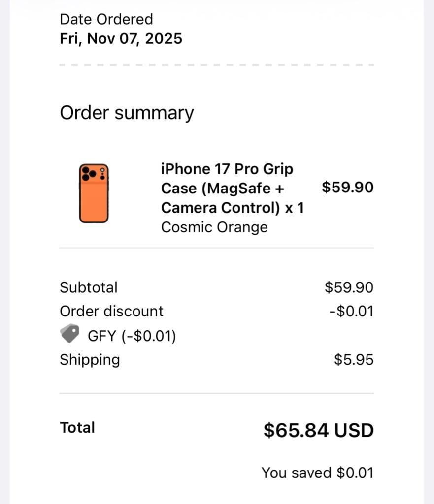
Task: Click the dashed divider below the order date
Action: click(x=217, y=65)
